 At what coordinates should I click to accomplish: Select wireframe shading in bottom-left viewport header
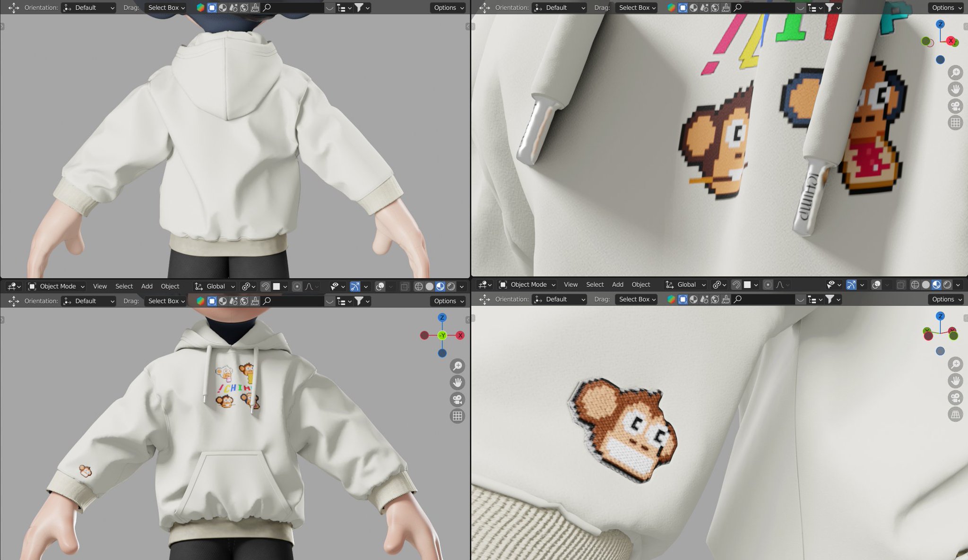(x=418, y=286)
